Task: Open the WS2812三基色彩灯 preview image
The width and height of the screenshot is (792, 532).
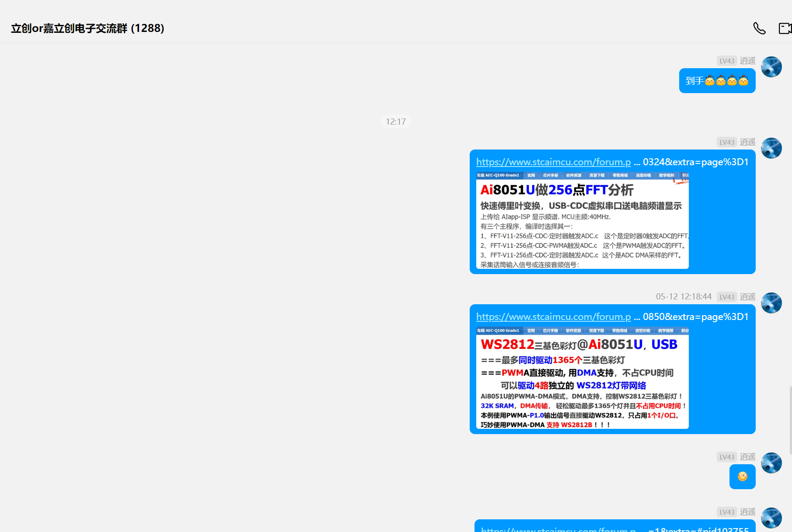Action: coord(583,378)
